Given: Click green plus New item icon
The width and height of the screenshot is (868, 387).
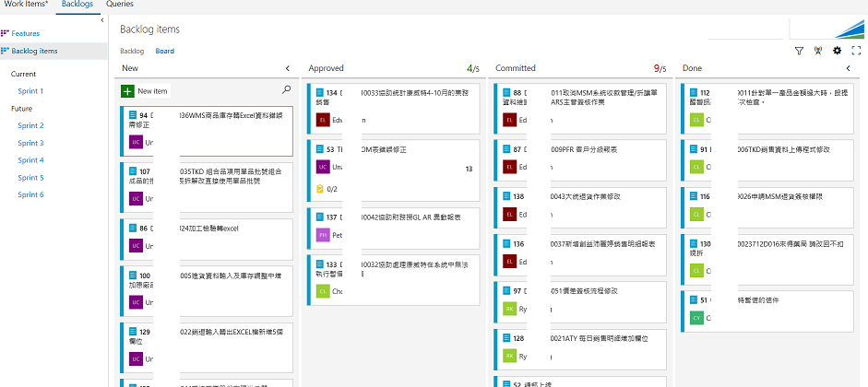Looking at the screenshot, I should [127, 91].
